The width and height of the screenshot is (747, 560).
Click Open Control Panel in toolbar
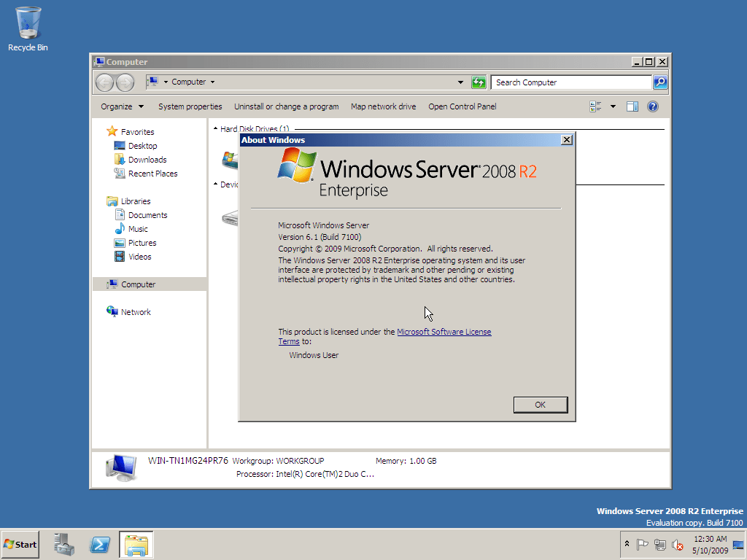tap(462, 106)
